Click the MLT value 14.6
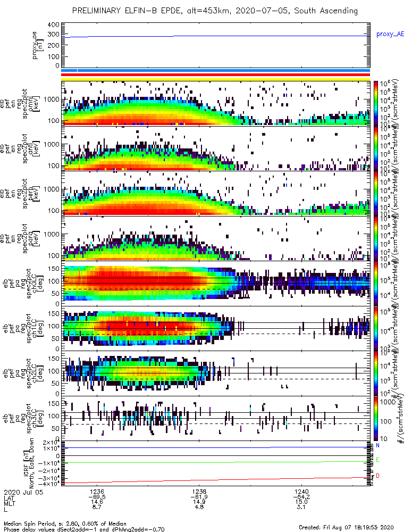 (x=97, y=502)
